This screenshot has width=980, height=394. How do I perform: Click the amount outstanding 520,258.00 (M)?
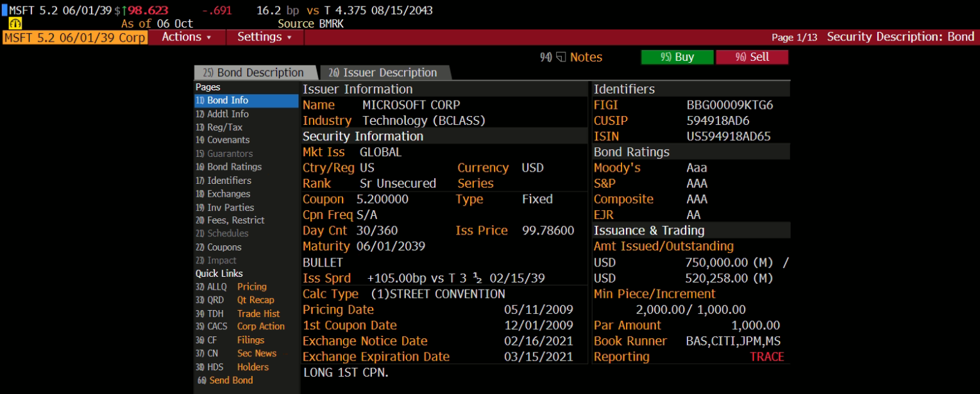[x=729, y=279]
